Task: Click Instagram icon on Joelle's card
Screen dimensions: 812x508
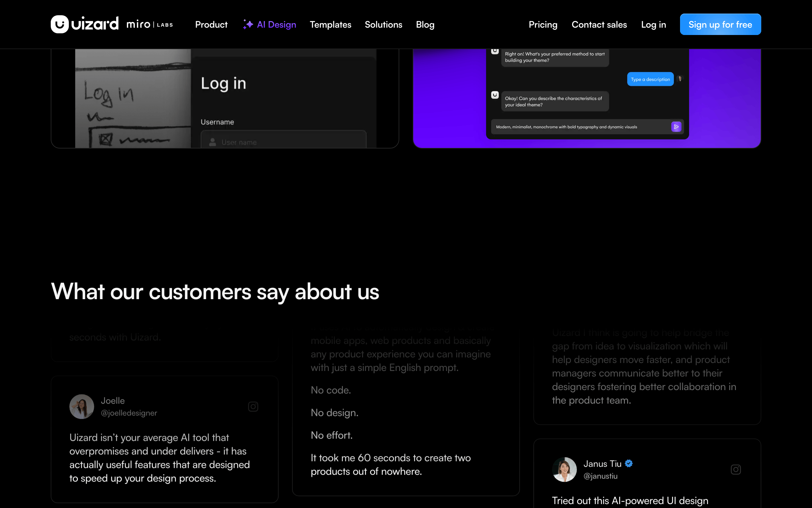Action: (253, 406)
